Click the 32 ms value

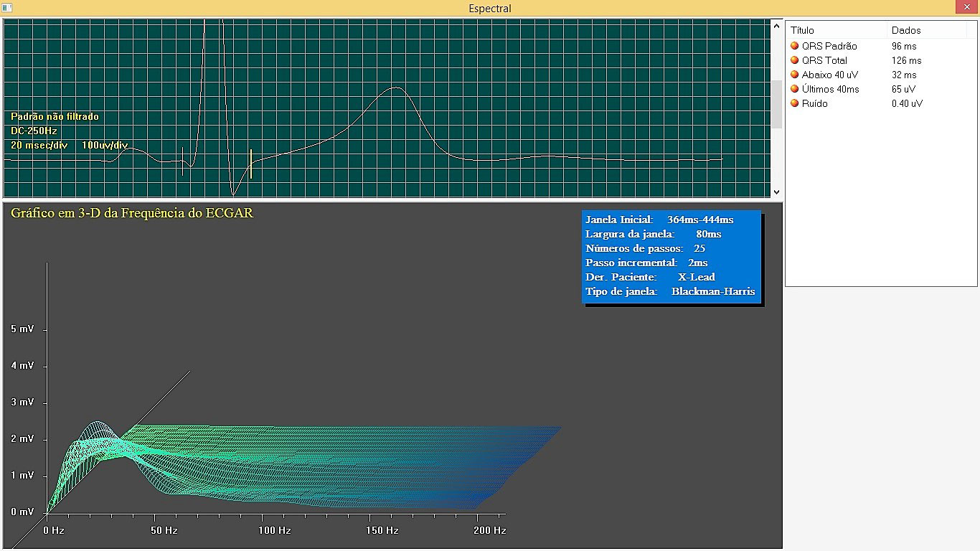904,75
